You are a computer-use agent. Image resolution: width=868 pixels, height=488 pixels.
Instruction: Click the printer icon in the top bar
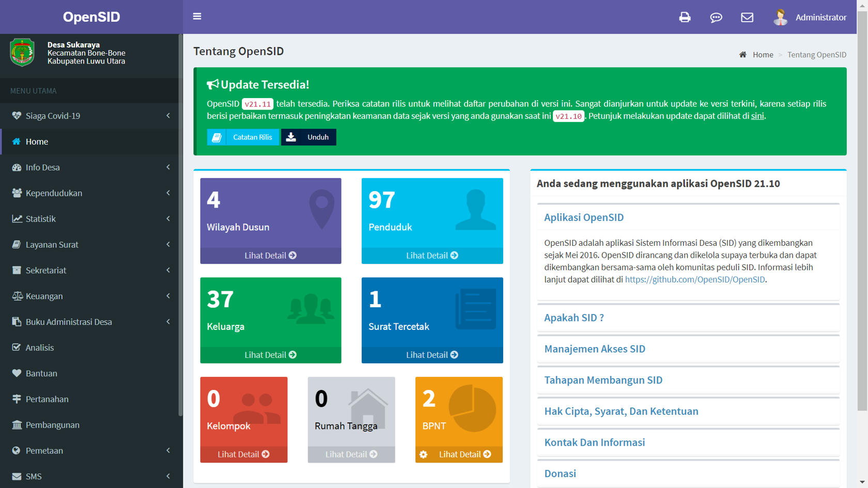685,17
